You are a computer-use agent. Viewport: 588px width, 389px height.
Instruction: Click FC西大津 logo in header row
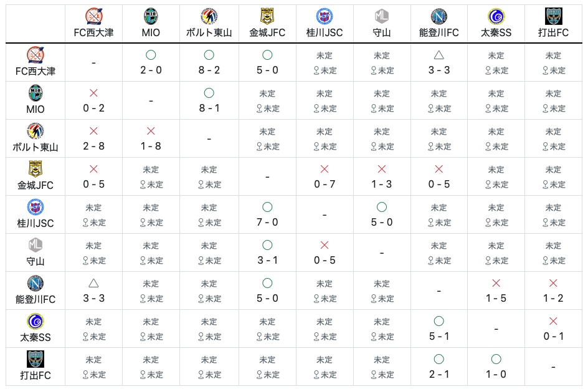pyautogui.click(x=94, y=16)
